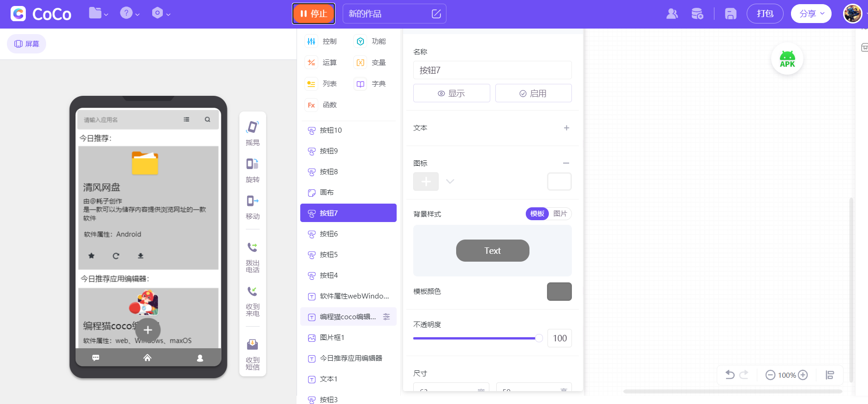
Task: Click the phone preview floating plus button
Action: pyautogui.click(x=148, y=330)
